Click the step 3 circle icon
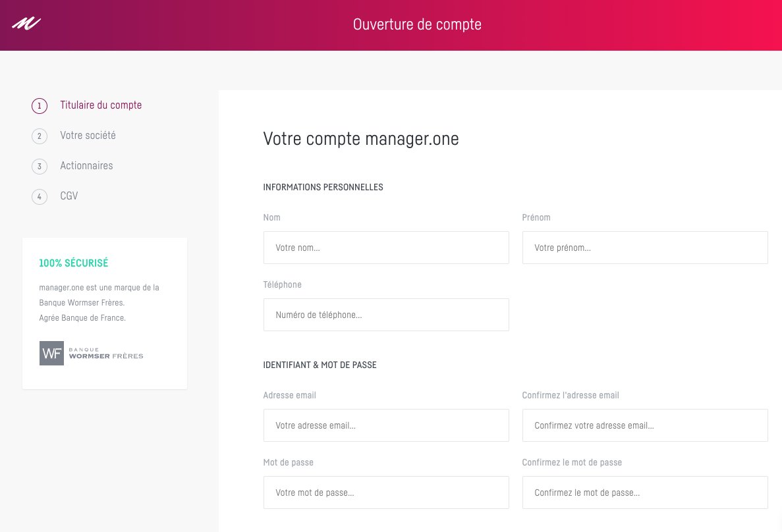Screen dimensions: 782x532 (40, 167)
